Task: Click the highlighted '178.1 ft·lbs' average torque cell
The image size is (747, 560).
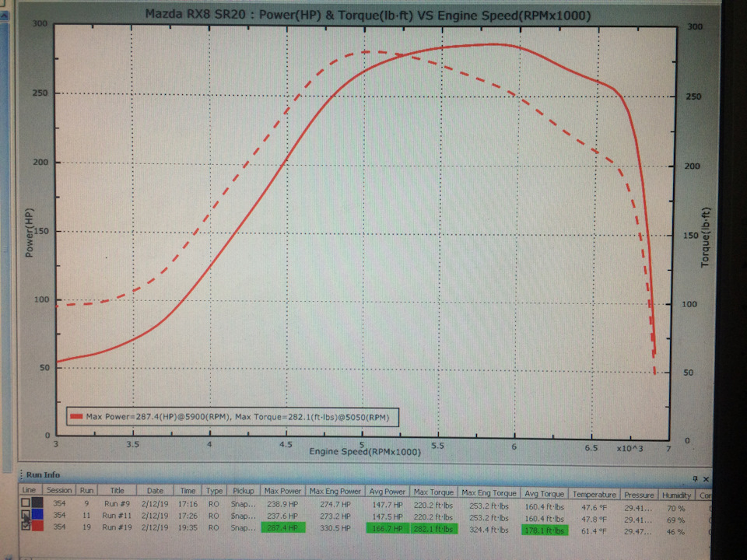Action: pyautogui.click(x=545, y=530)
